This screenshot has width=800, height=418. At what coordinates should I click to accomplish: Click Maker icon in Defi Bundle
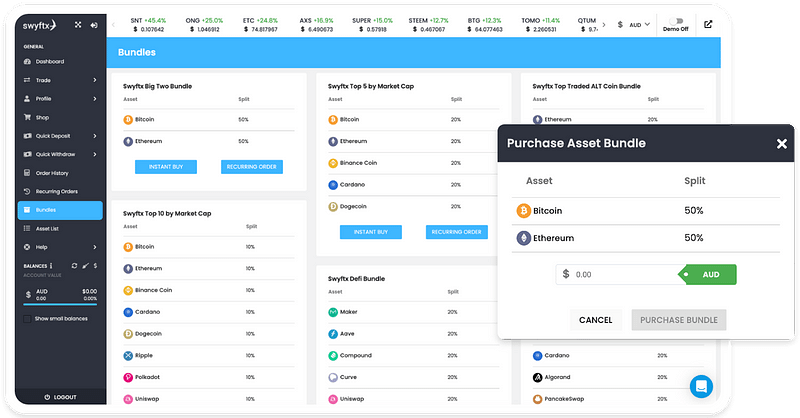pyautogui.click(x=333, y=312)
